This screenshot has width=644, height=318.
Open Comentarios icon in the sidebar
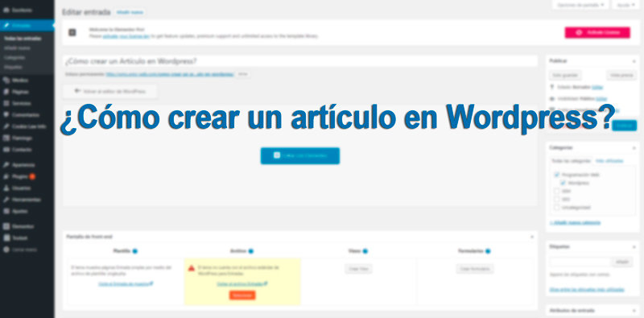(x=6, y=114)
